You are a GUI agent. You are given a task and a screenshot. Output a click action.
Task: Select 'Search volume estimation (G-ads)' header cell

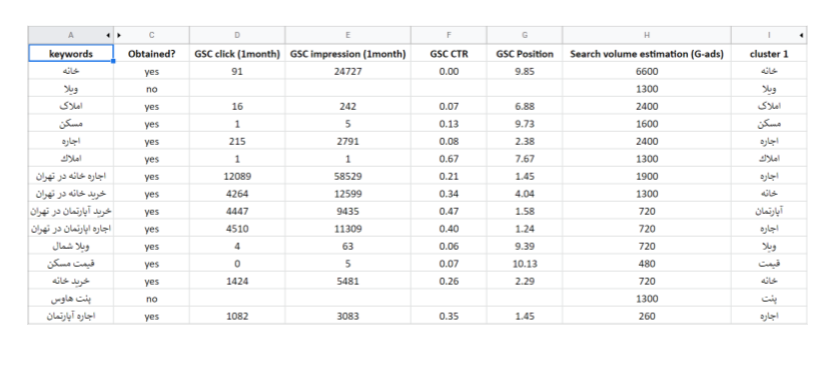point(647,53)
